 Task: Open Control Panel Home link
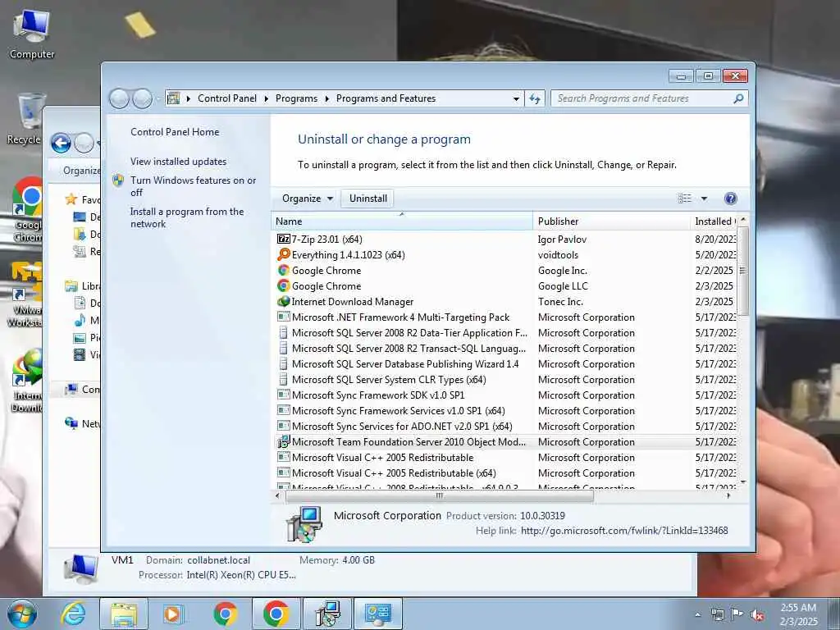coord(175,132)
